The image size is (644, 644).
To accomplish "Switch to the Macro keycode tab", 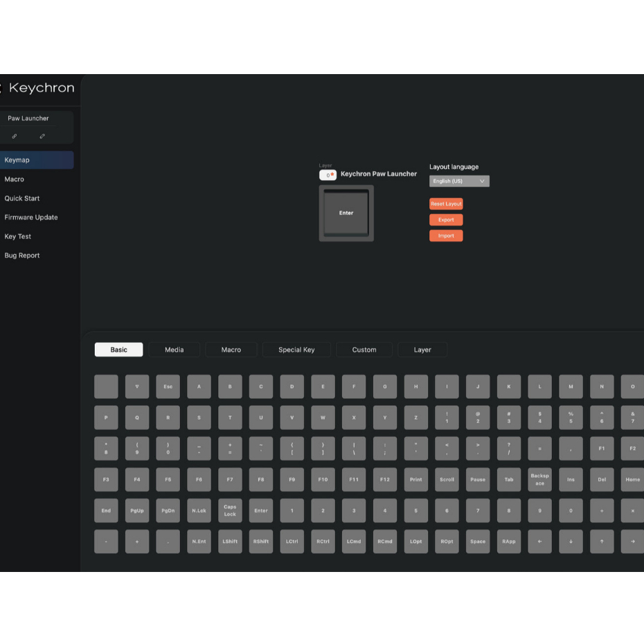I will pyautogui.click(x=231, y=350).
